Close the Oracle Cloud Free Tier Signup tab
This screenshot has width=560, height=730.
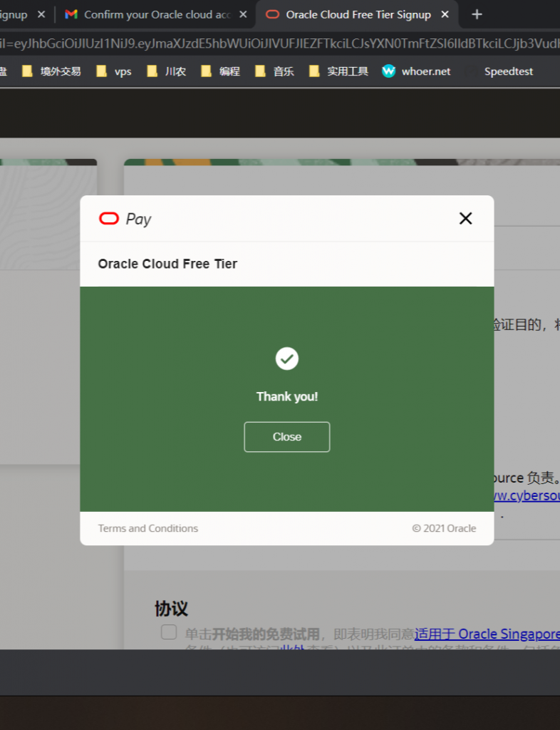coord(445,14)
